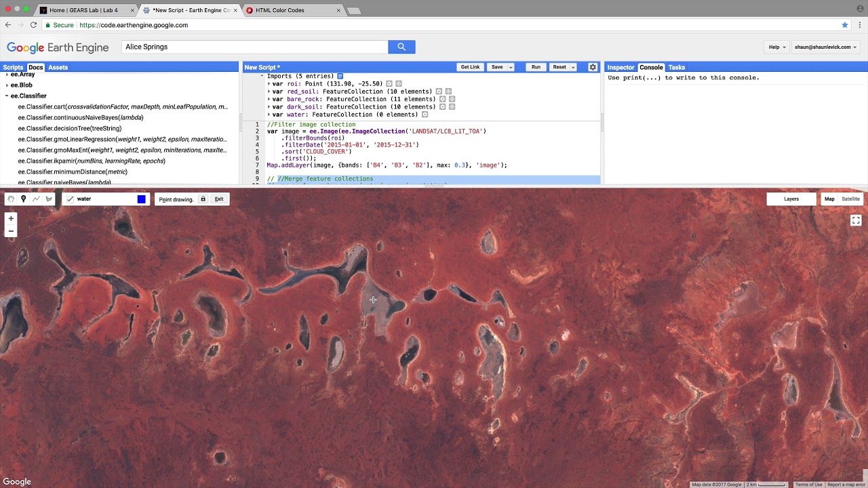Open the script settings gear
Image resolution: width=868 pixels, height=488 pixels.
tap(593, 67)
